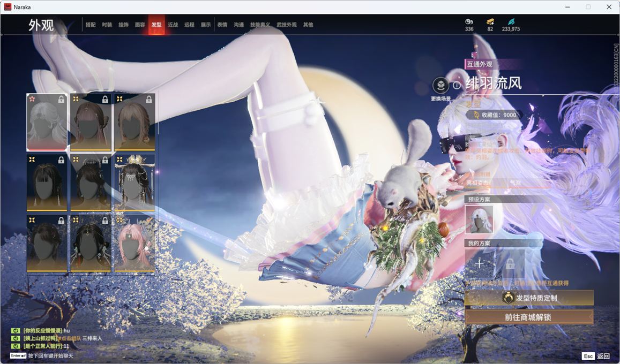Click the locked slot under 我的方案
Image resolution: width=620 pixels, height=364 pixels.
[510, 263]
